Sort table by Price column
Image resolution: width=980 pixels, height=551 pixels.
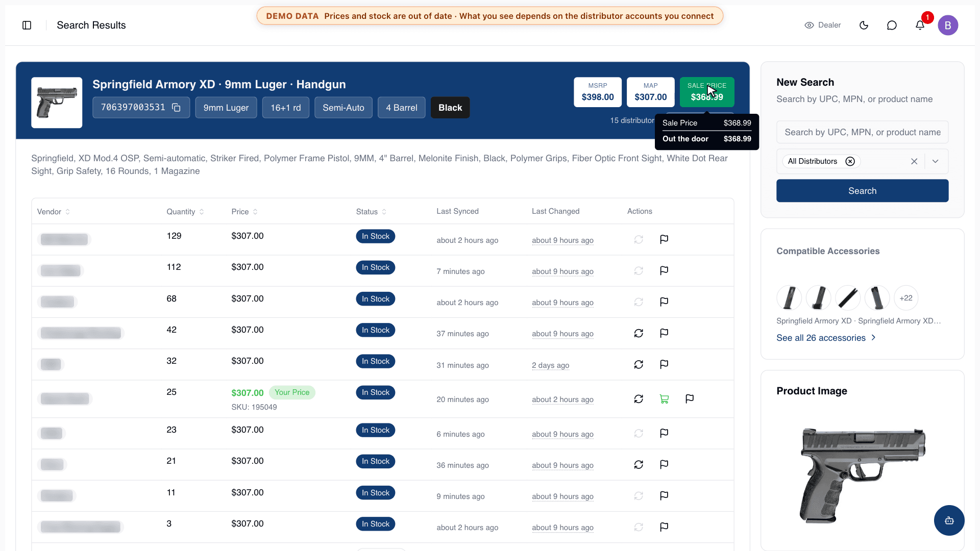click(x=244, y=212)
